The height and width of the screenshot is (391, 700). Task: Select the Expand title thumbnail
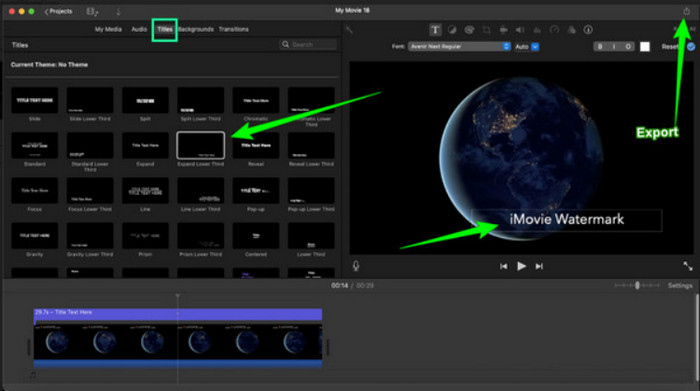(145, 146)
